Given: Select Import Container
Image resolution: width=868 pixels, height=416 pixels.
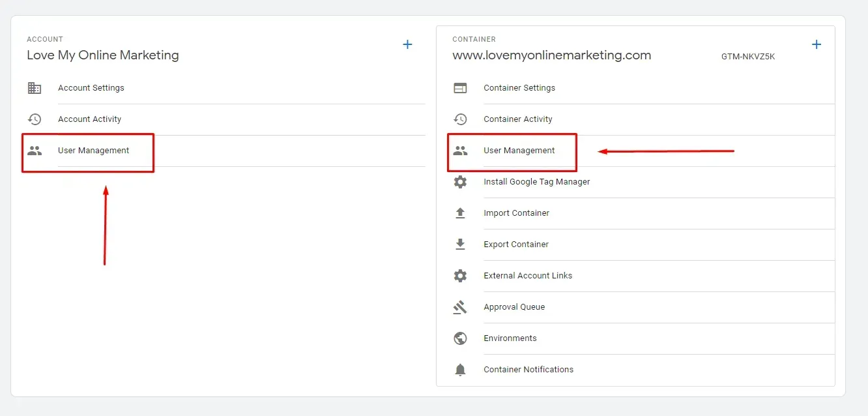Looking at the screenshot, I should (x=517, y=213).
